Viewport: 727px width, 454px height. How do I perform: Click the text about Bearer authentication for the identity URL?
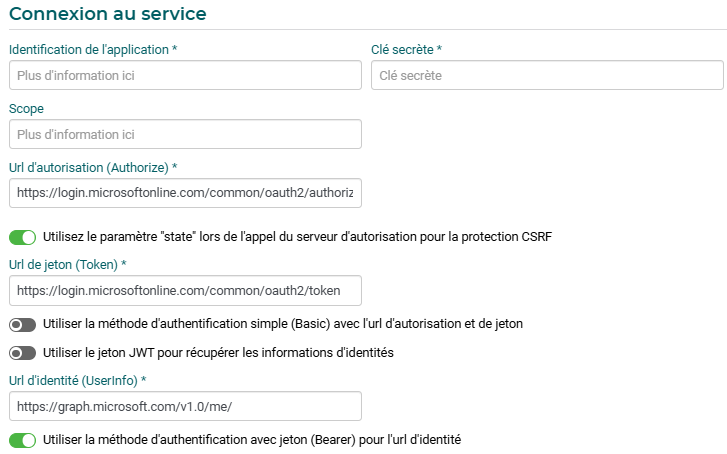pyautogui.click(x=252, y=440)
